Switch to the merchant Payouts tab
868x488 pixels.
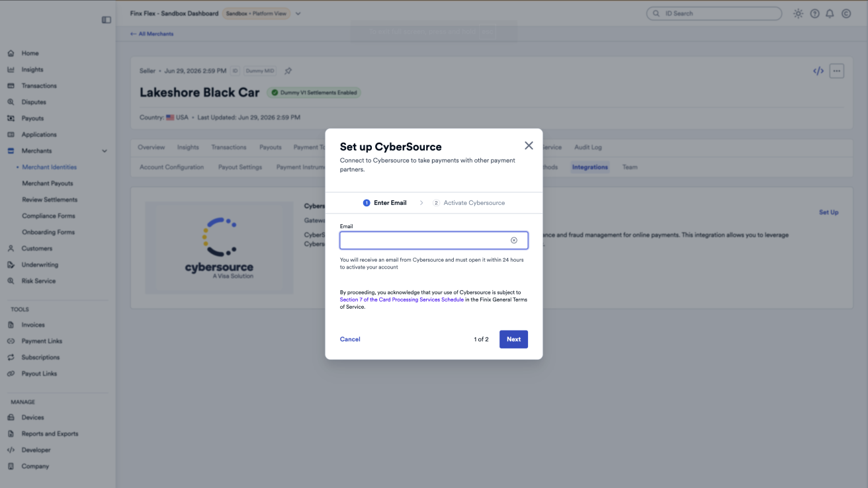coord(271,147)
